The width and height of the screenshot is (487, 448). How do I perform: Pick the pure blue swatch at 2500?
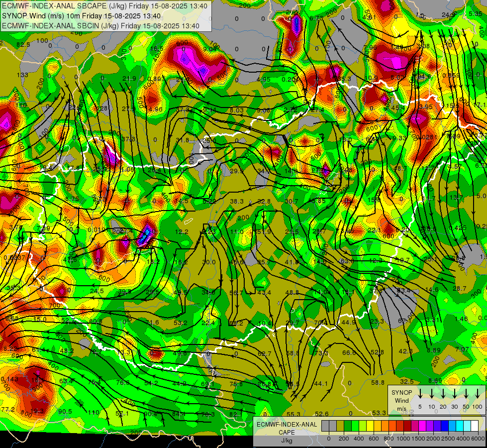444,426
